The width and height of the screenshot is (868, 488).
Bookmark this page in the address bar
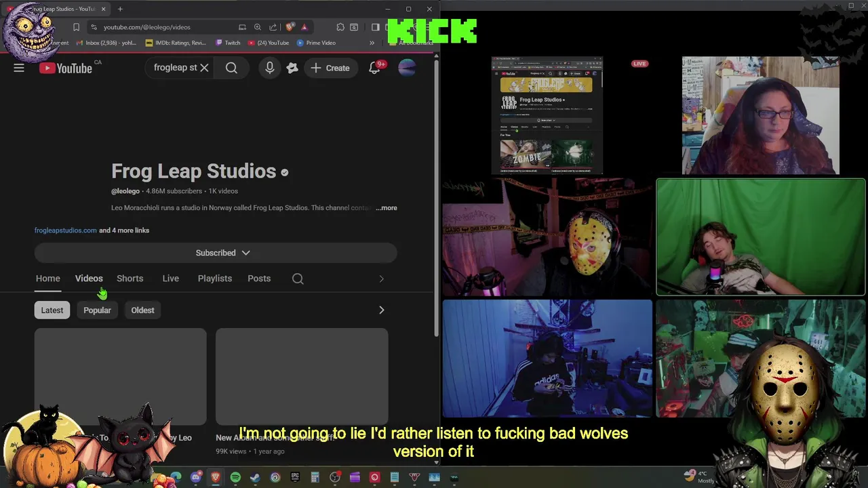point(76,27)
